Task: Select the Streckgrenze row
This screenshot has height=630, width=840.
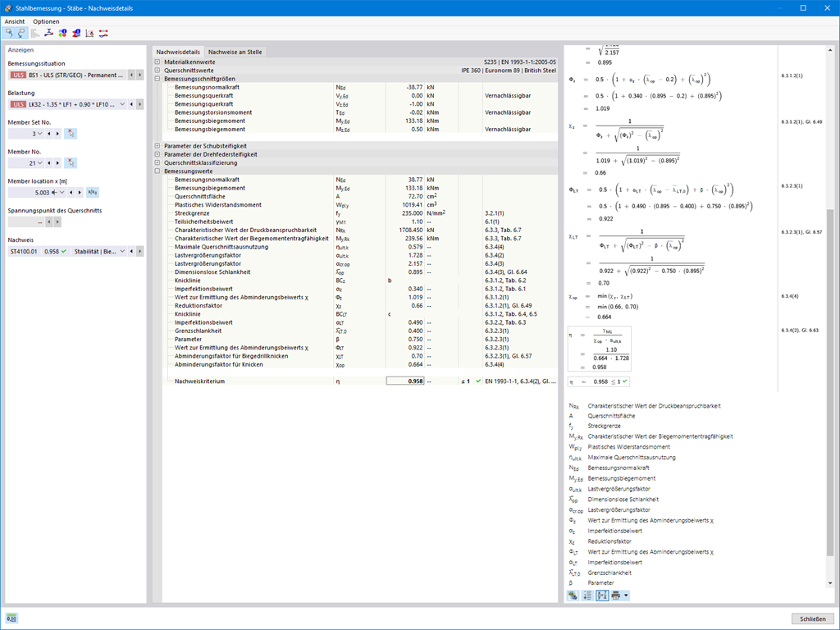Action: [x=360, y=213]
